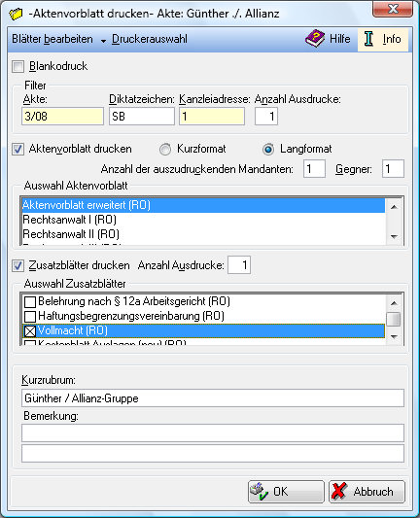The width and height of the screenshot is (420, 518).
Task: Click the yellow folder title bar icon
Action: click(16, 14)
